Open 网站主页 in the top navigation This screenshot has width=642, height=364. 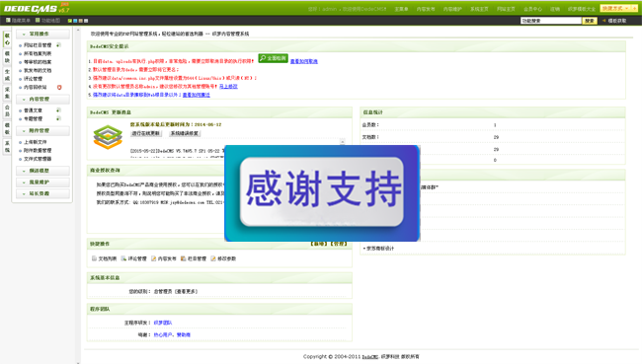(x=506, y=9)
